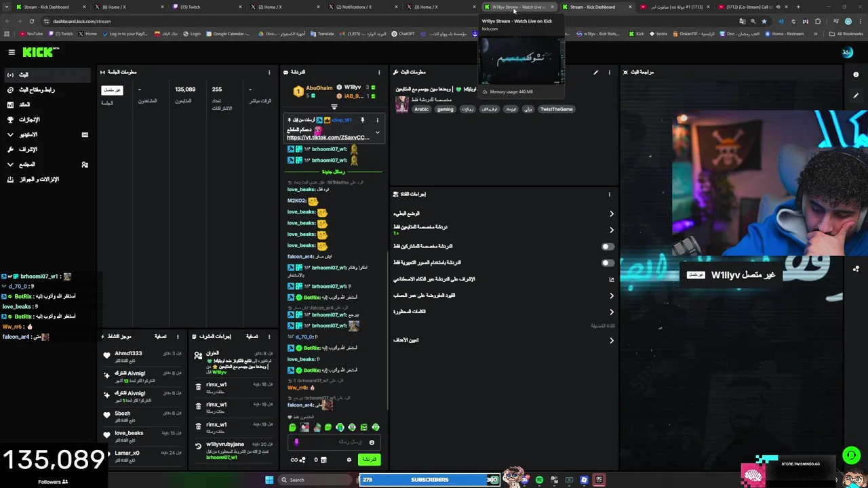Open Google Calendar bookmark
Image resolution: width=868 pixels, height=488 pixels.
(x=228, y=34)
